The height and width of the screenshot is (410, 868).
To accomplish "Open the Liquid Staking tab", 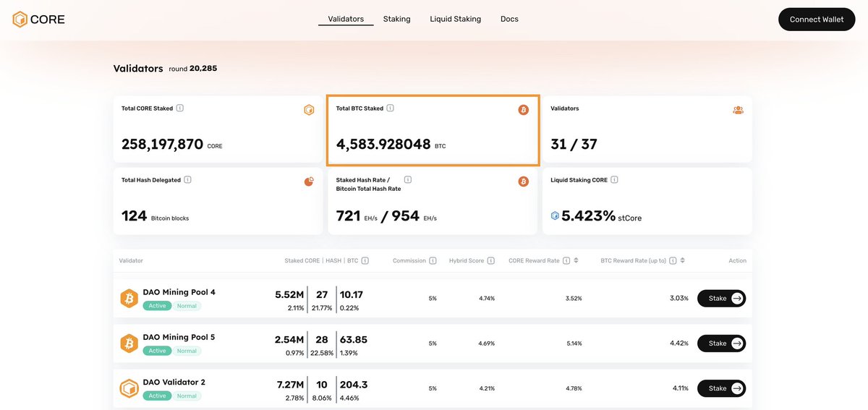I will point(455,19).
